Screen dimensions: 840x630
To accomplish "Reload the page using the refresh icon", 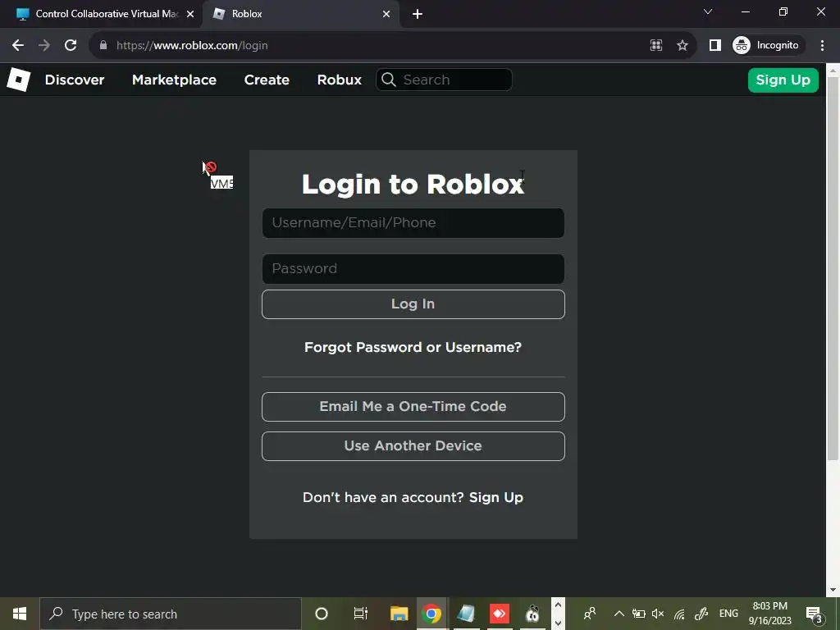I will pos(71,46).
